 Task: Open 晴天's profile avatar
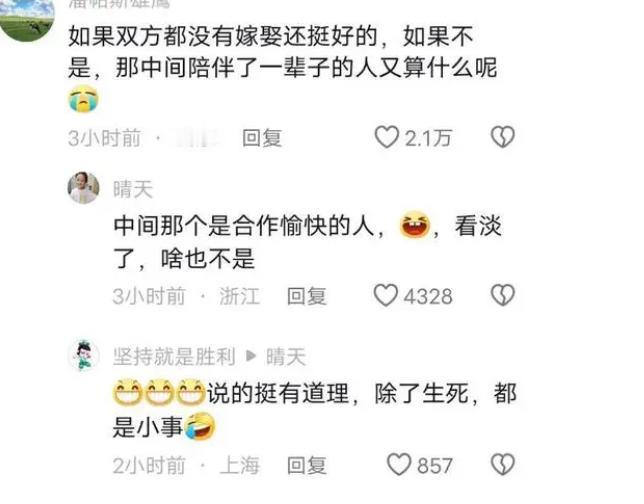pyautogui.click(x=83, y=188)
